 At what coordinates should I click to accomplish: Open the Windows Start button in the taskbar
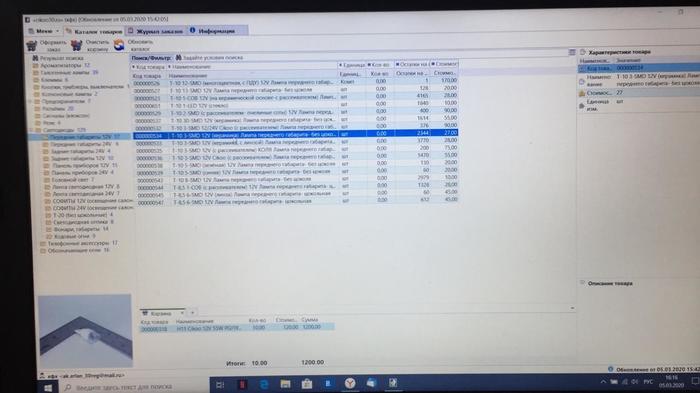coord(48,387)
